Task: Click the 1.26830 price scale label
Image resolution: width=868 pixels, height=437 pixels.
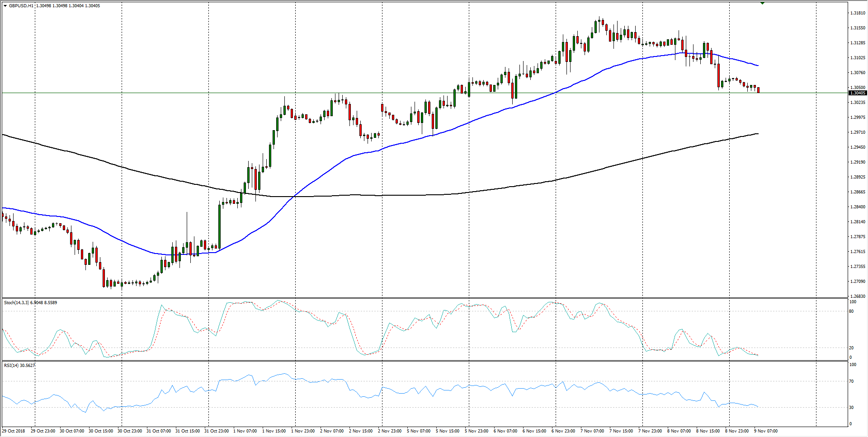Action: click(858, 296)
